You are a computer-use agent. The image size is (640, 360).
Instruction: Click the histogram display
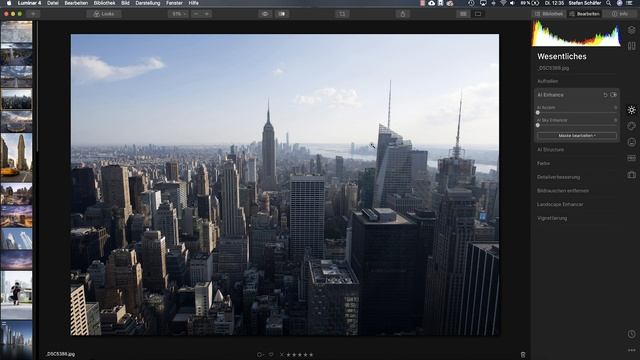[x=576, y=33]
